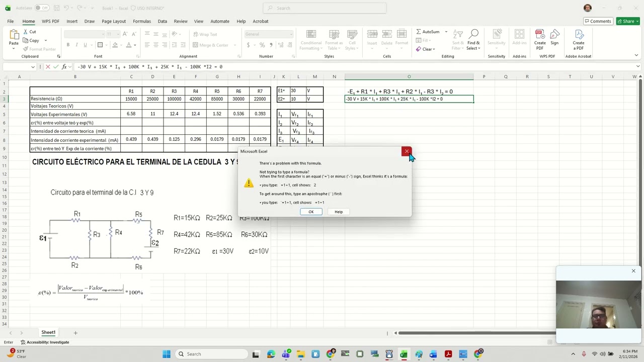644x362 pixels.
Task: Close the Microsoft Excel error dialog
Action: pos(407,151)
